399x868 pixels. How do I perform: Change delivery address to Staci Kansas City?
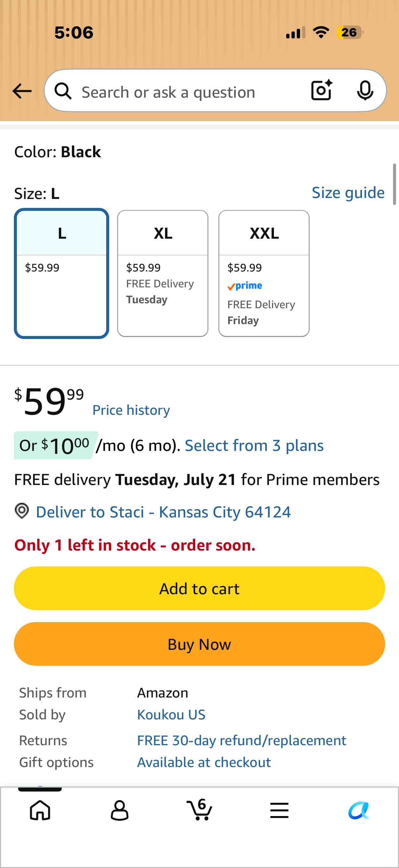coord(163,512)
